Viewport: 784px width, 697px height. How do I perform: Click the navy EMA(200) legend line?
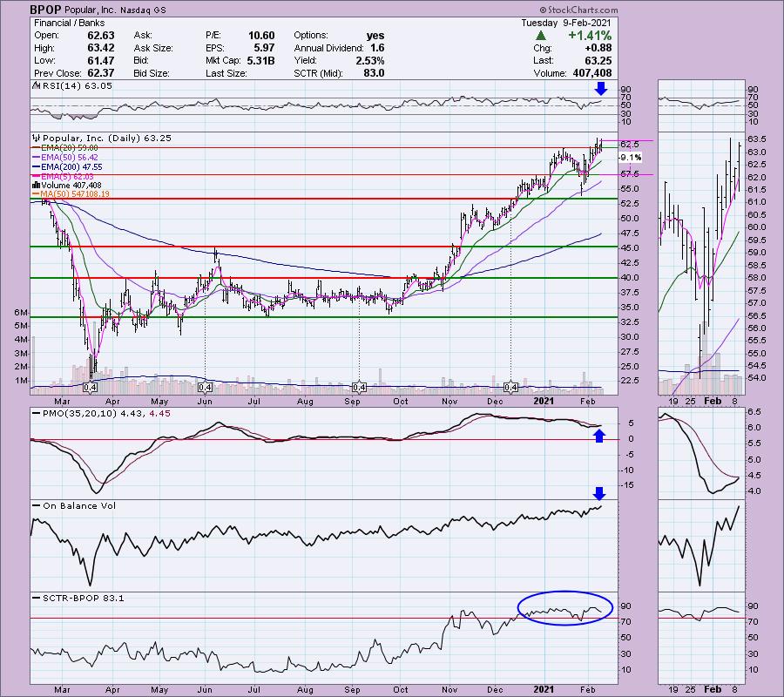point(36,167)
